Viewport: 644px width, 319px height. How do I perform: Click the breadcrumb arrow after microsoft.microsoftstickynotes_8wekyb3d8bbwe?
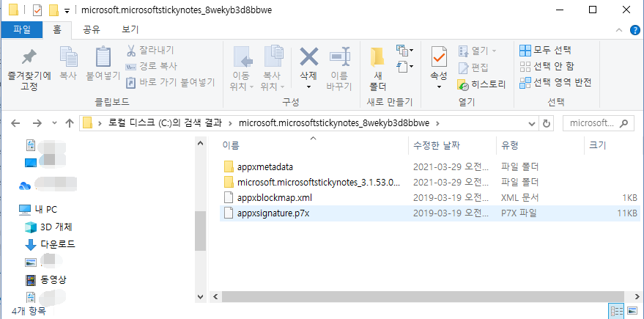437,123
